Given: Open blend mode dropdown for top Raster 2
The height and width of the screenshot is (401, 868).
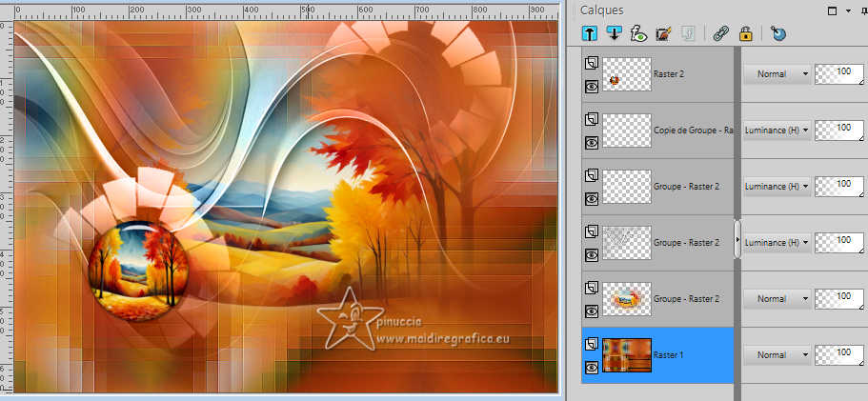Looking at the screenshot, I should click(x=777, y=73).
